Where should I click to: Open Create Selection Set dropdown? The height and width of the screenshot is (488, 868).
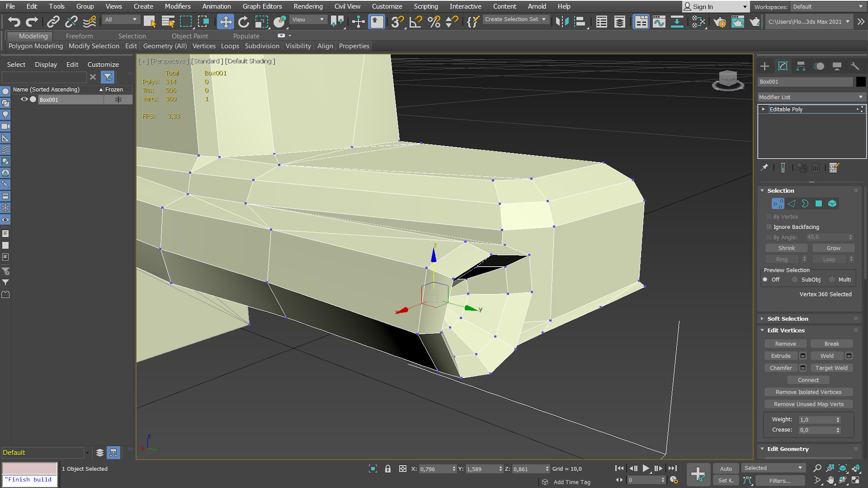515,19
